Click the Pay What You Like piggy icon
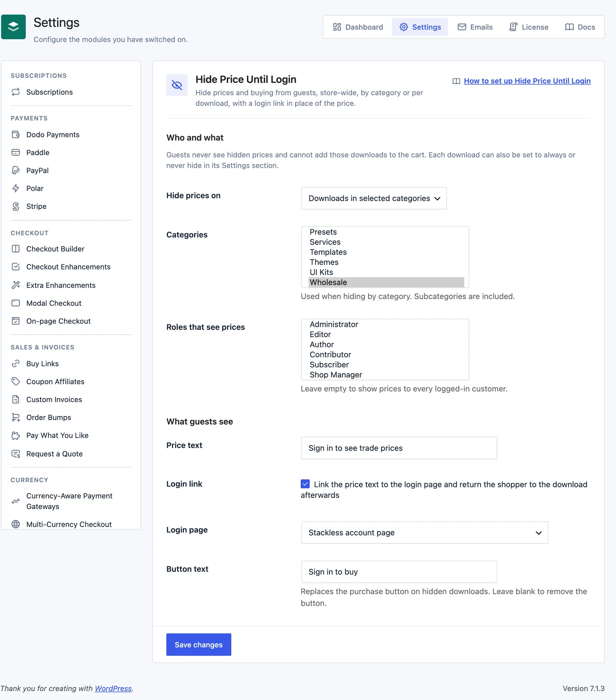The height and width of the screenshot is (700, 616). (x=16, y=435)
